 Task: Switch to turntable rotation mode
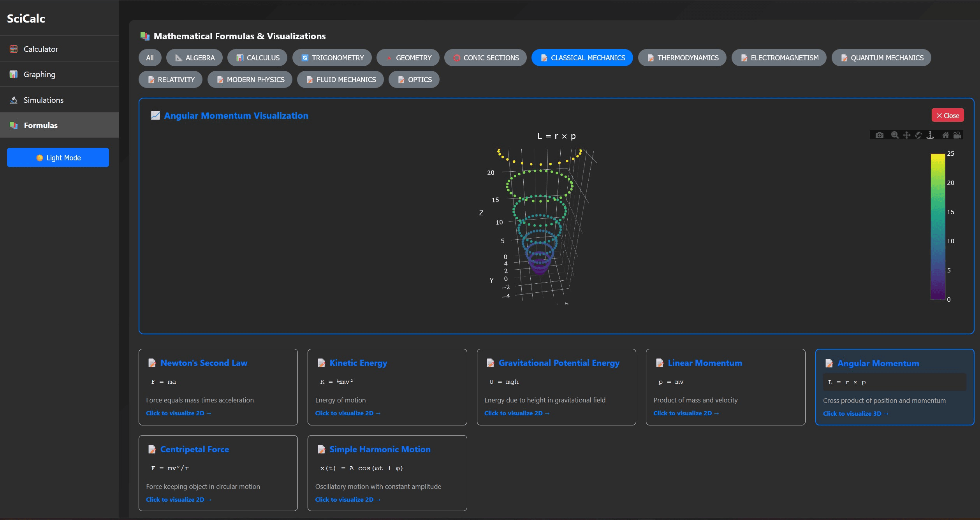pyautogui.click(x=930, y=135)
